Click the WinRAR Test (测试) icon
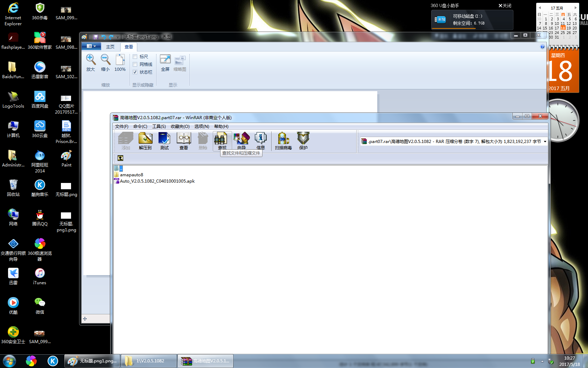Screen dimensions: 588x368 click(164, 141)
